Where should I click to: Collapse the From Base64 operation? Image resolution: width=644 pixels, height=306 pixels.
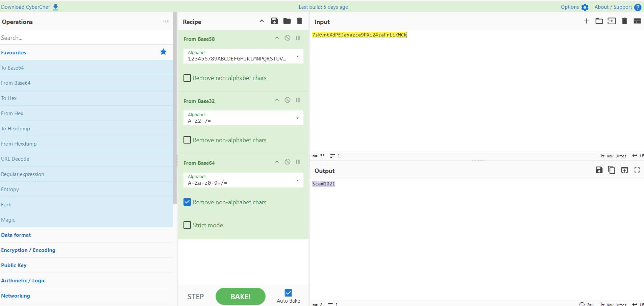277,162
